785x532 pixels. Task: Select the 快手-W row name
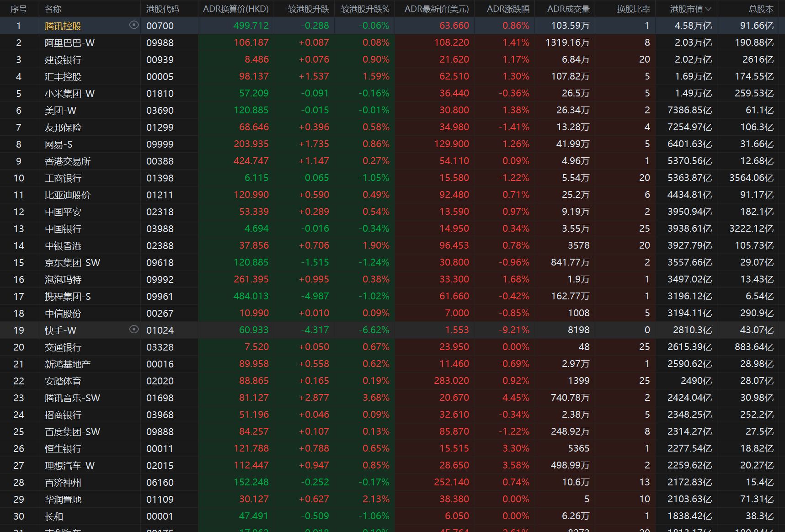point(60,330)
